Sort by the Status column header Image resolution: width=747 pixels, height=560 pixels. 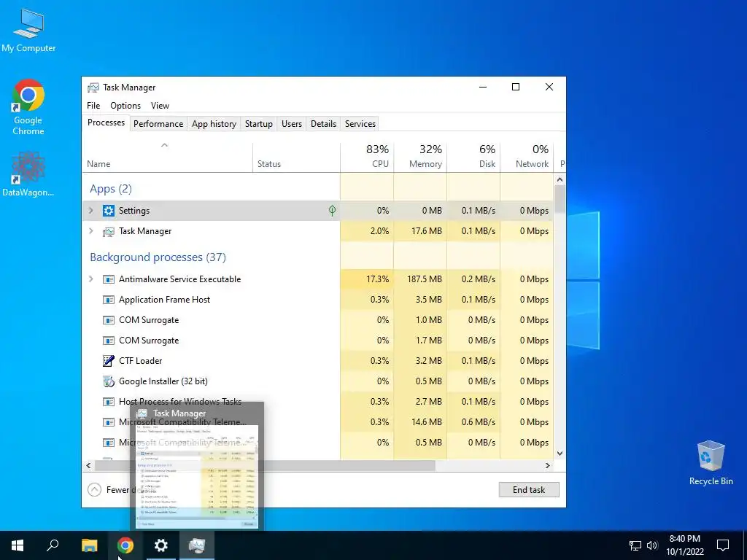(296, 157)
